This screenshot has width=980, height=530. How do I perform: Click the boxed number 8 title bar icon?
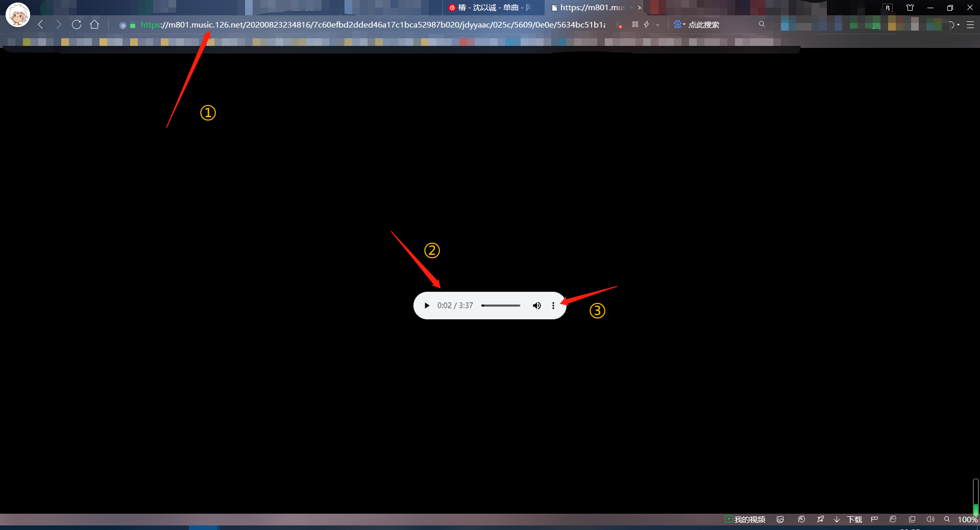[888, 8]
